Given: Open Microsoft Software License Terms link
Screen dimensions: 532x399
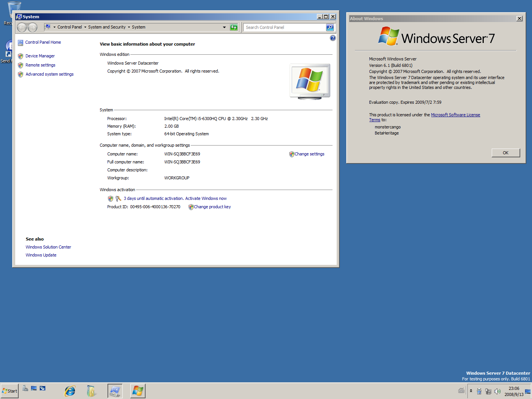Looking at the screenshot, I should coord(455,115).
